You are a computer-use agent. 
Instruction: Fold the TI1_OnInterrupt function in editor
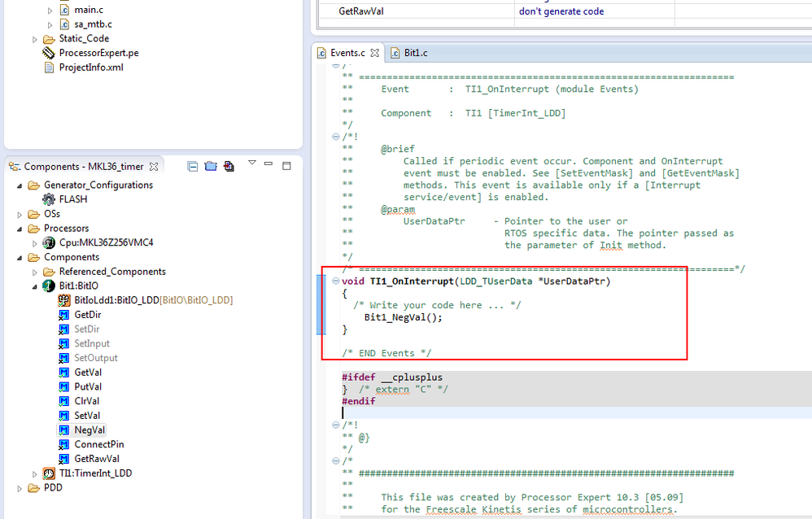click(335, 281)
